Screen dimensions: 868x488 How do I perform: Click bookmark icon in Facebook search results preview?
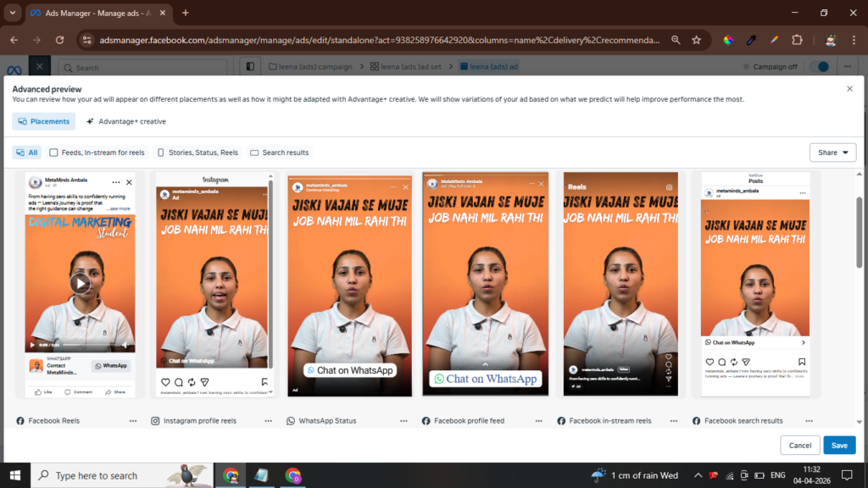click(803, 360)
